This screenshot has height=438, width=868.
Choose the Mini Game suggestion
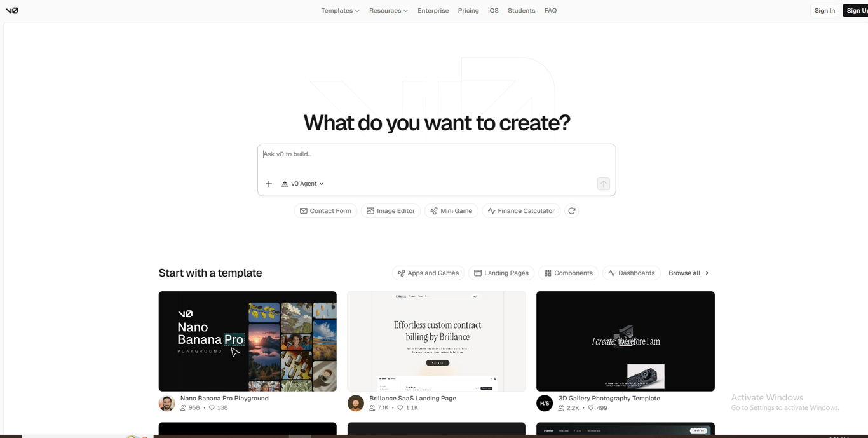[451, 211]
